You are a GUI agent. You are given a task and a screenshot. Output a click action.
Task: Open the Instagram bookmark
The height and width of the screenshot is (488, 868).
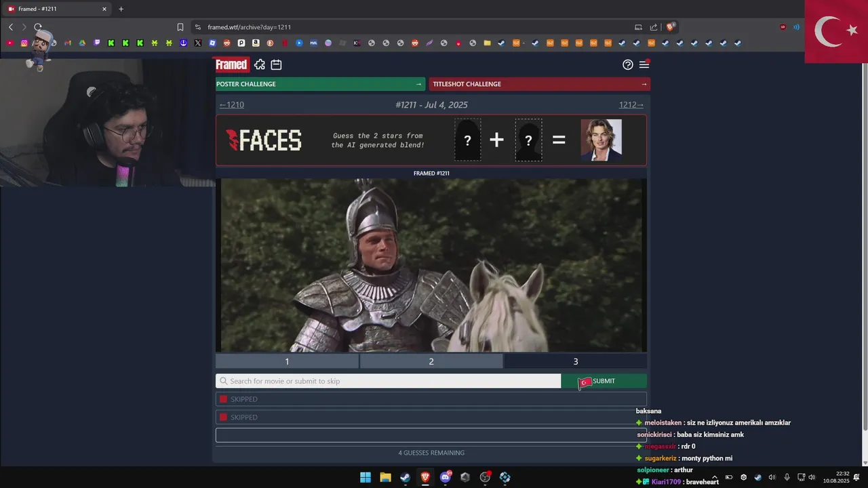[24, 43]
